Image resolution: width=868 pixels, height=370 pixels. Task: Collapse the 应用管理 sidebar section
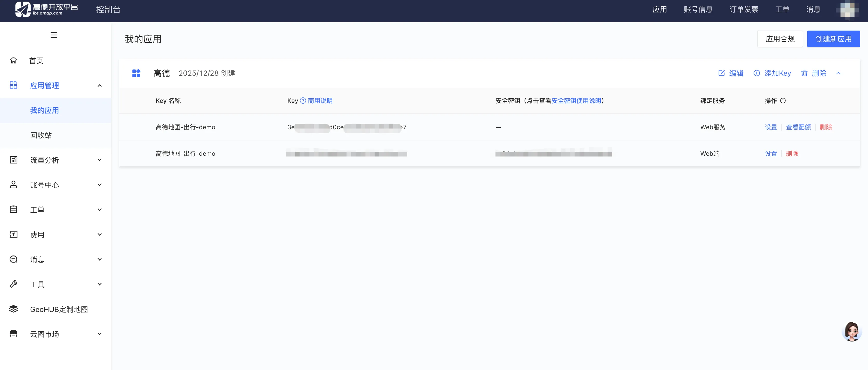99,86
